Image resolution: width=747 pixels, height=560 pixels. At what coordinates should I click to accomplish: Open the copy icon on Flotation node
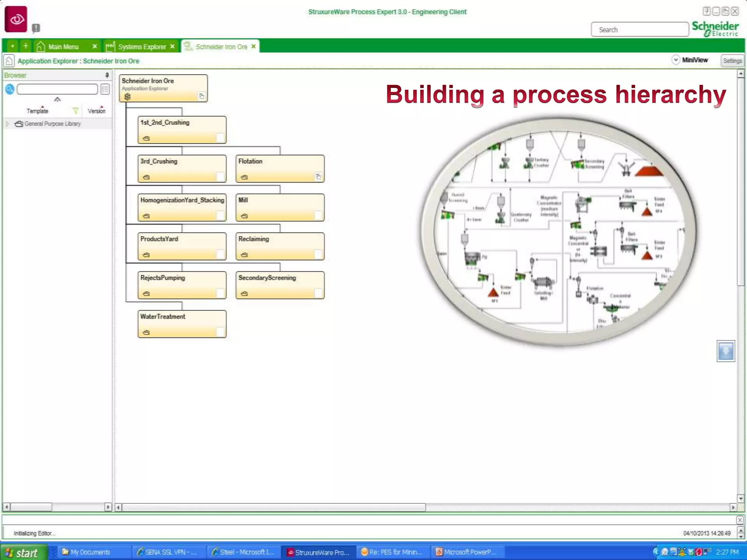[x=318, y=177]
